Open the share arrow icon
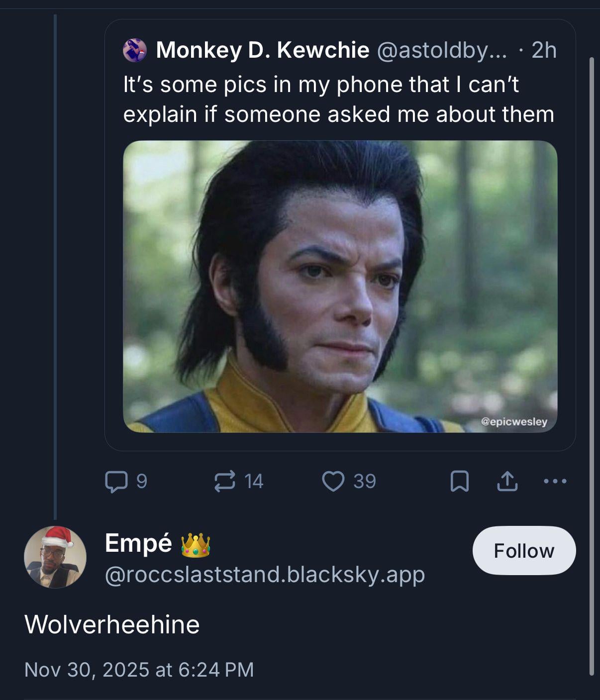Image resolution: width=600 pixels, height=700 pixels. [507, 481]
